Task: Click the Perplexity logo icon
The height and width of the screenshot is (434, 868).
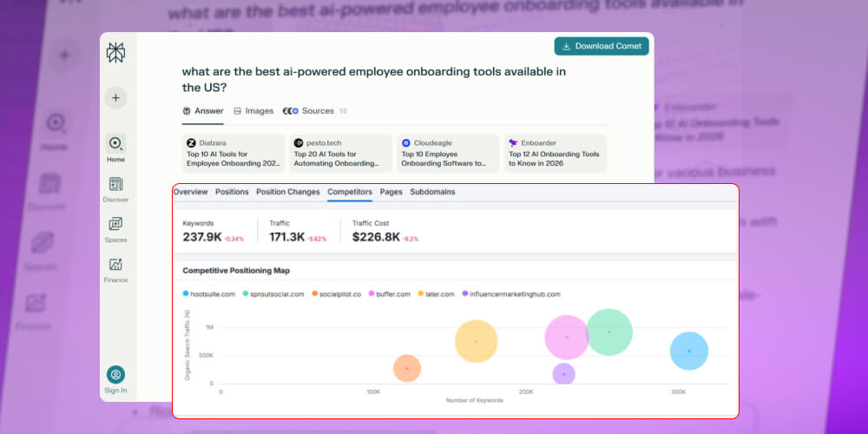Action: click(x=115, y=54)
